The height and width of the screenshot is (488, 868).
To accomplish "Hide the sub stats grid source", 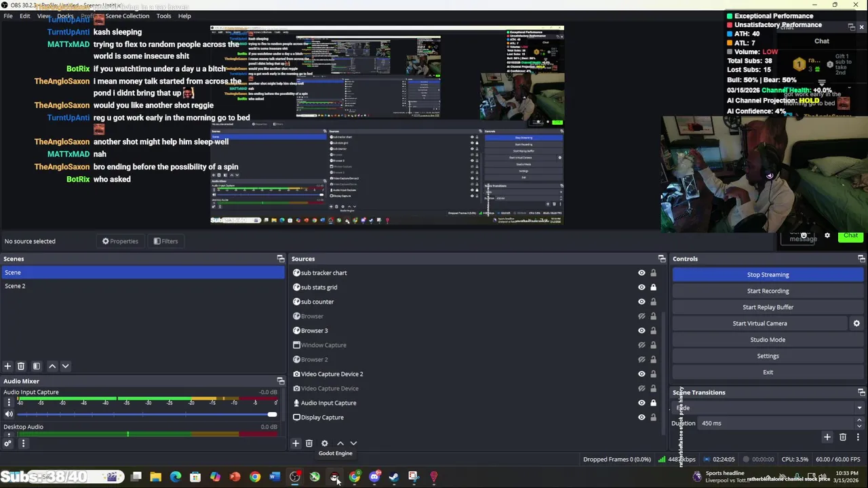I will click(642, 287).
